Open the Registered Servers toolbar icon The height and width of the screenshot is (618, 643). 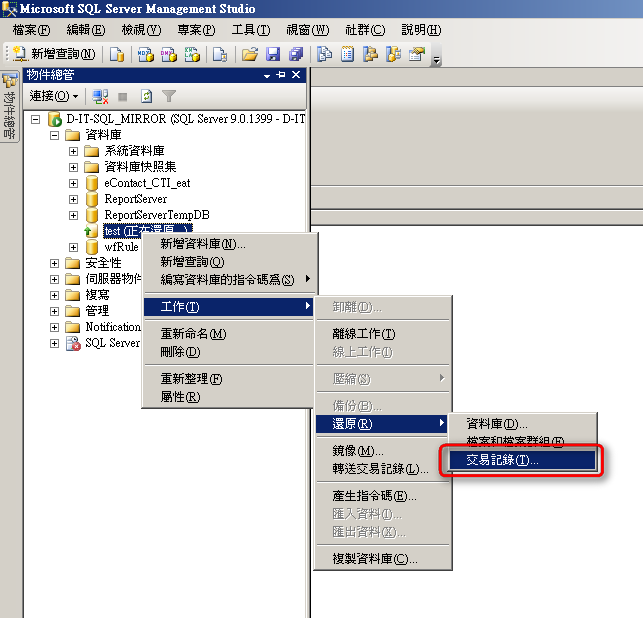324,54
